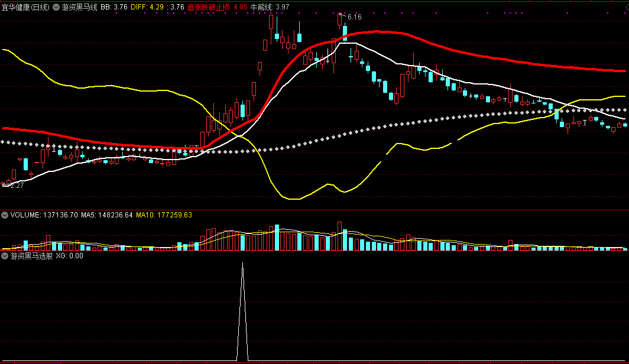Click the MA5: 148236.64 volume average
The width and height of the screenshot is (629, 364).
[106, 215]
